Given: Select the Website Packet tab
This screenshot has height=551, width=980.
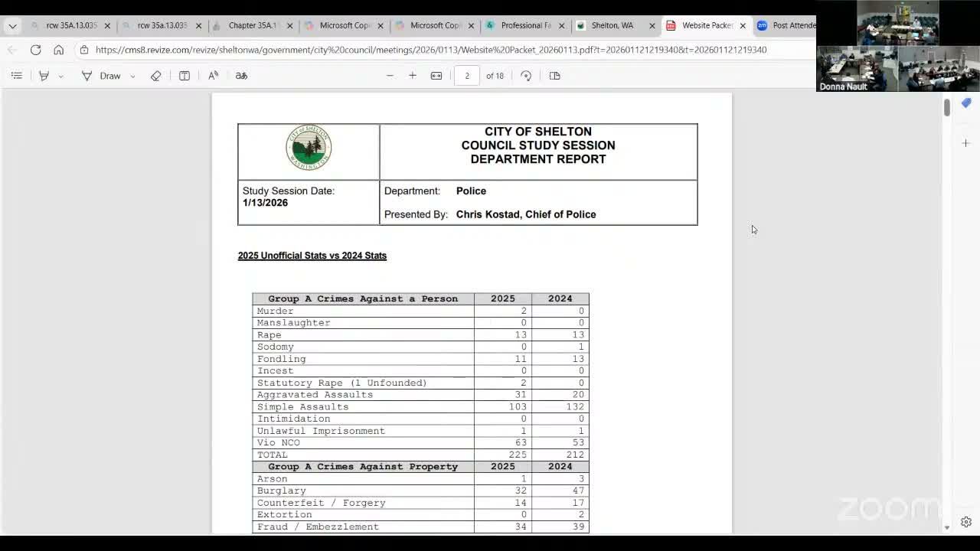Looking at the screenshot, I should (707, 25).
